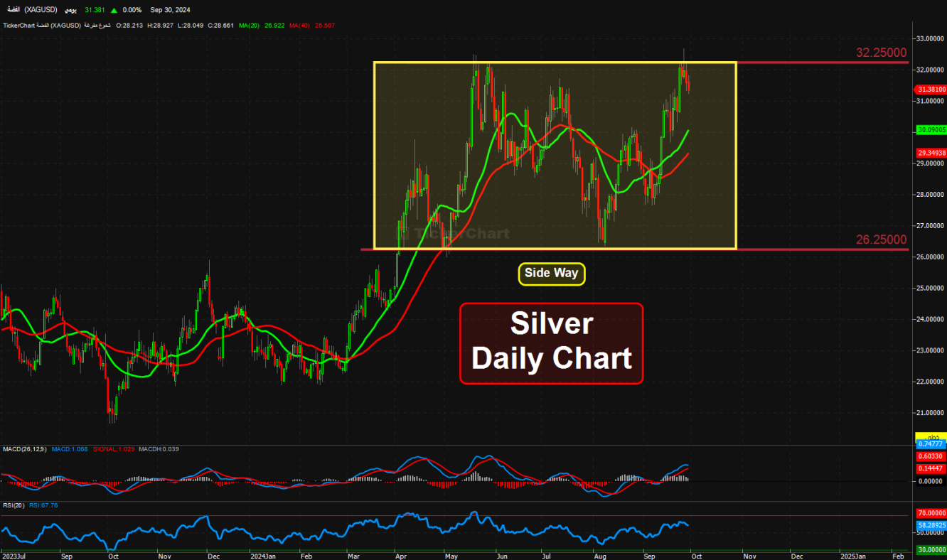Screen dimensions: 947x560
Task: Click the 26.25000 support level label
Action: (x=881, y=239)
